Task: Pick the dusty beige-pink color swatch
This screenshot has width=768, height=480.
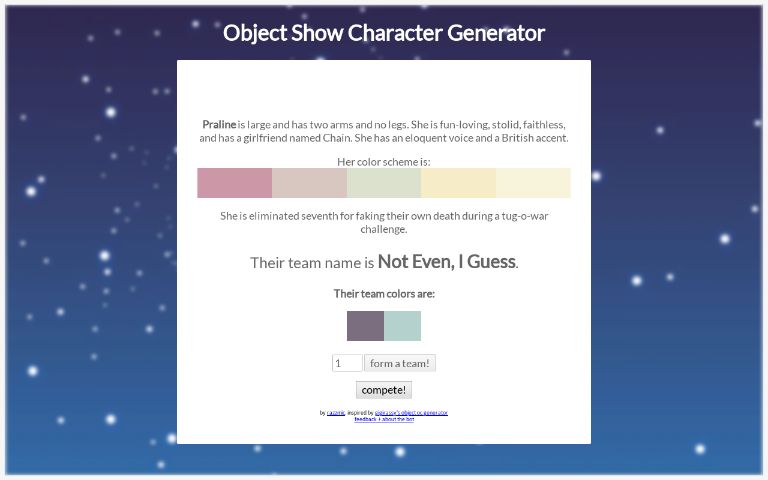Action: [309, 183]
